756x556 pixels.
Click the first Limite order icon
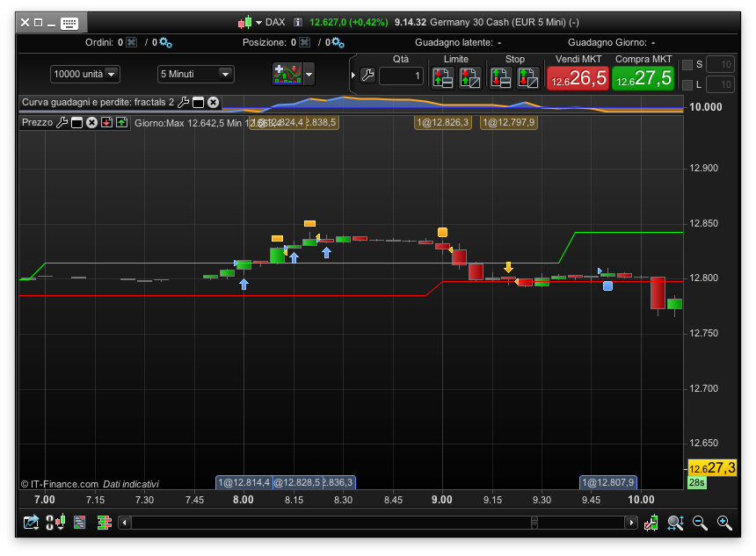point(442,77)
